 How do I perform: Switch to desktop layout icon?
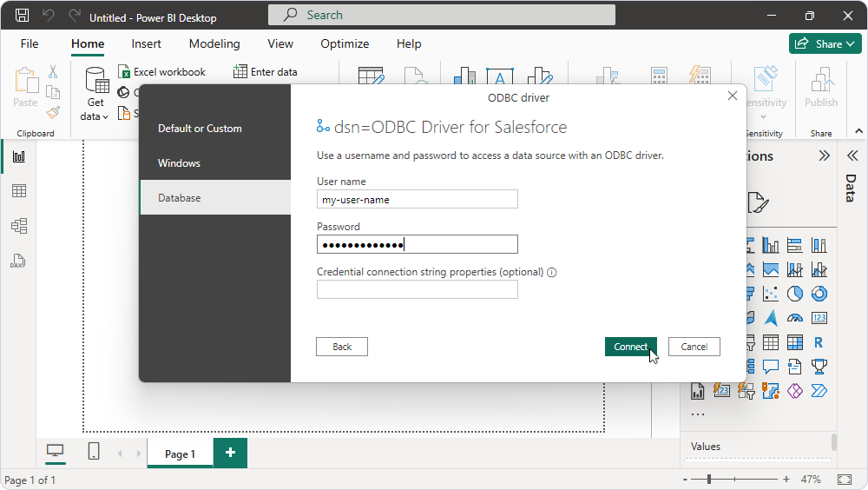(55, 451)
